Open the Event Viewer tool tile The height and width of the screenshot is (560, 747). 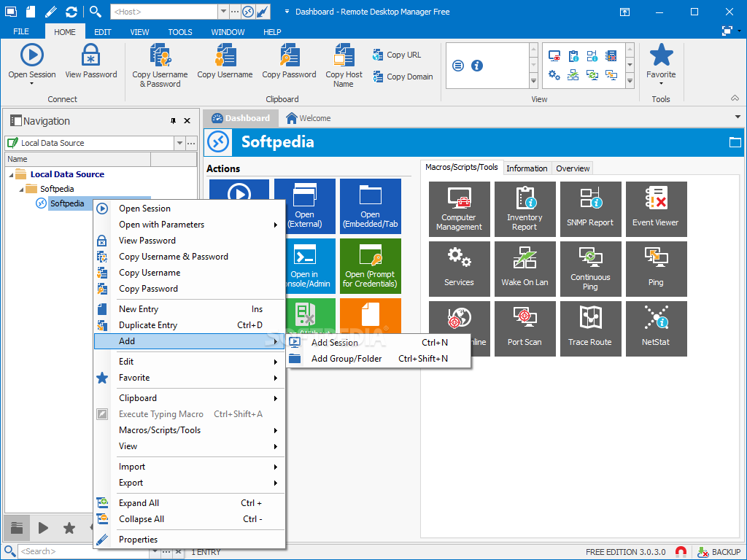[656, 209]
